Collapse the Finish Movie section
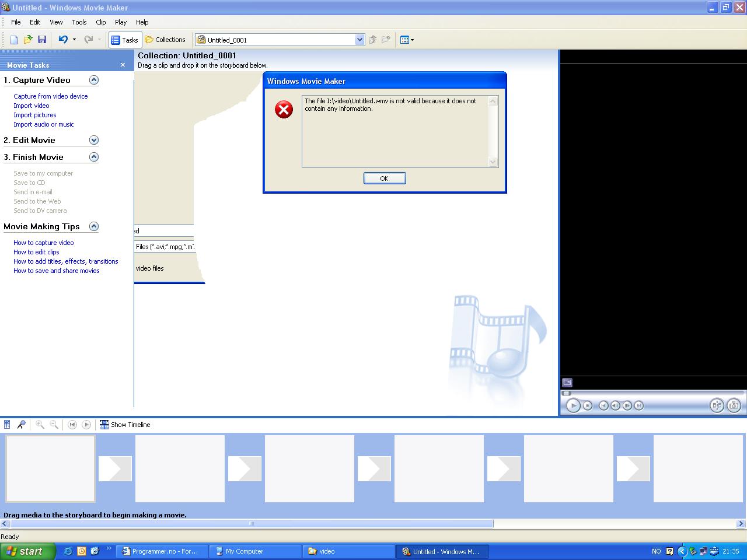Viewport: 747px width, 560px height. point(93,157)
